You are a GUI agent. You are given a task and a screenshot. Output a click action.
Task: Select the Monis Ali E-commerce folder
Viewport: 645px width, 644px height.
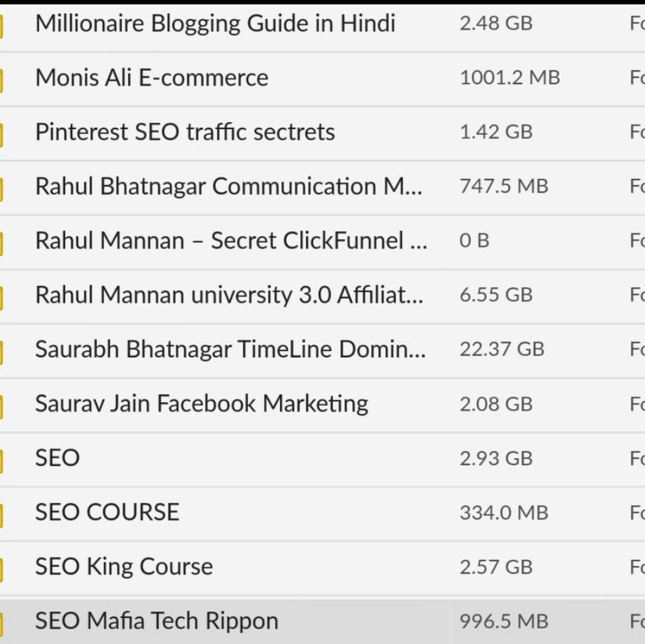pyautogui.click(x=152, y=78)
